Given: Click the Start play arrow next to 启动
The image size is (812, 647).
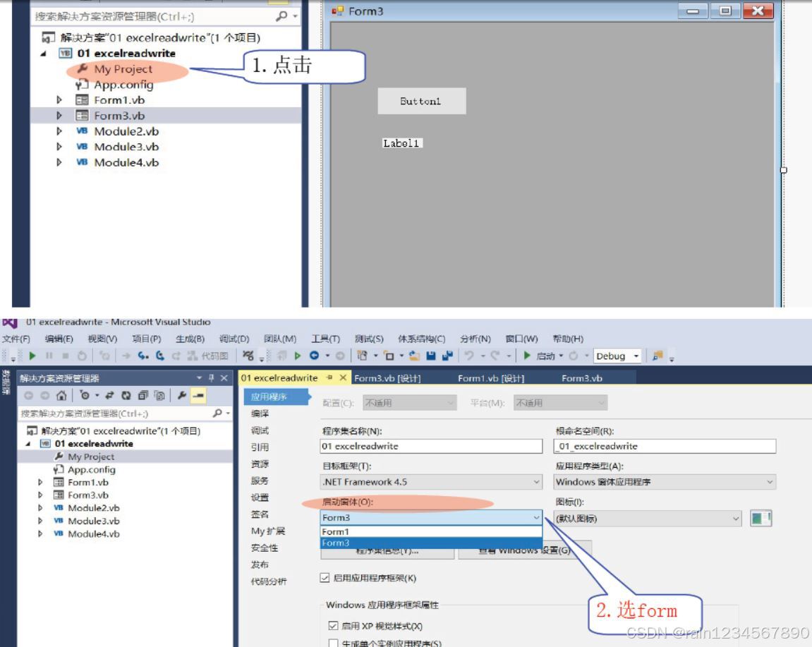Looking at the screenshot, I should 527,356.
